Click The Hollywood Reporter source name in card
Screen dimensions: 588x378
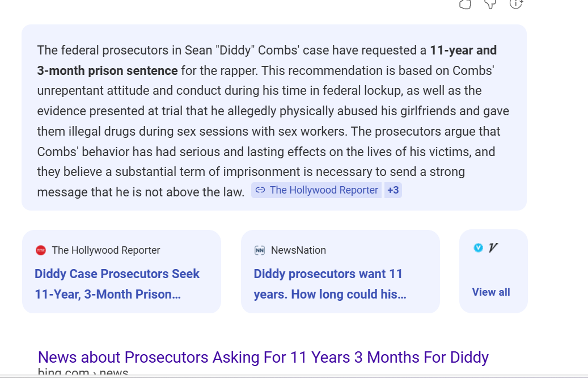106,250
